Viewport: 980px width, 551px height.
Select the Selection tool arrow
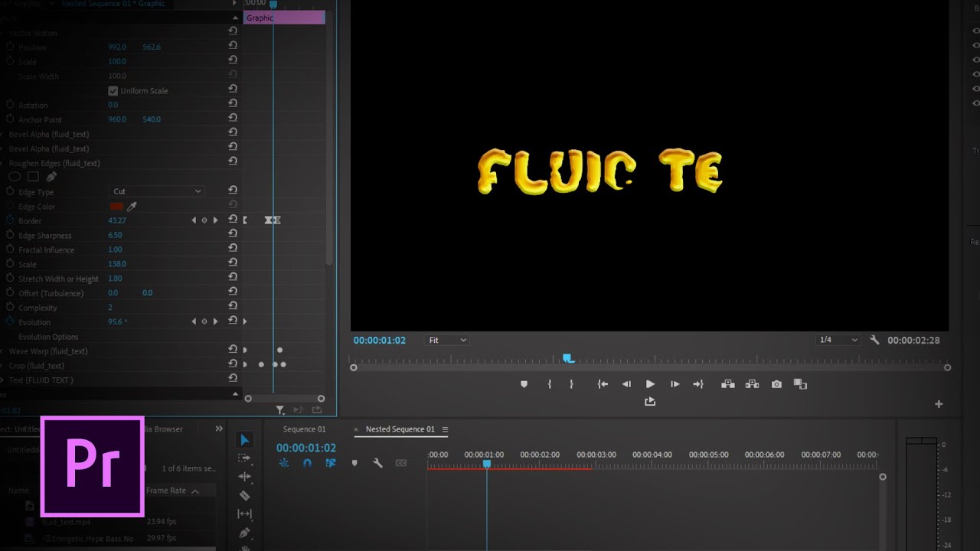point(244,440)
